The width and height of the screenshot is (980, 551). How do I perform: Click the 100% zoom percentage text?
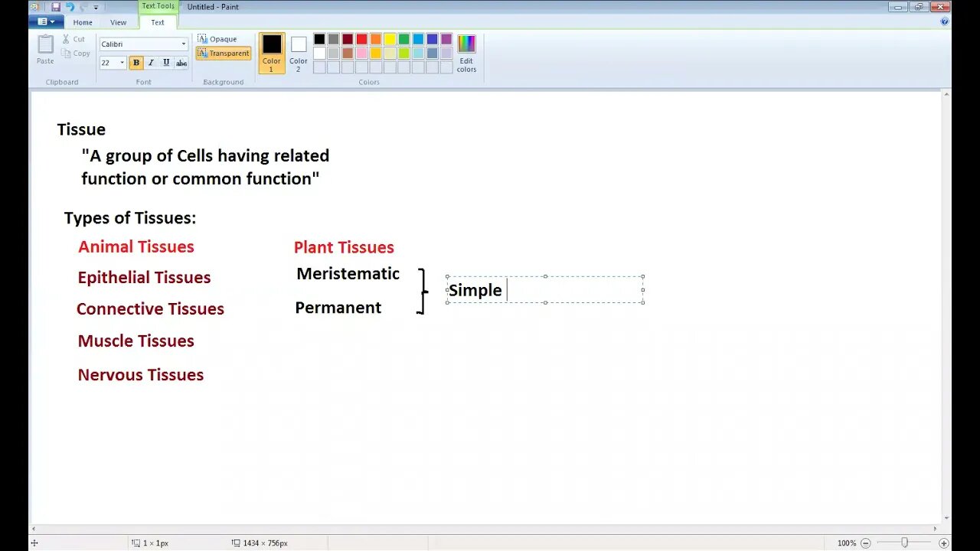point(847,543)
